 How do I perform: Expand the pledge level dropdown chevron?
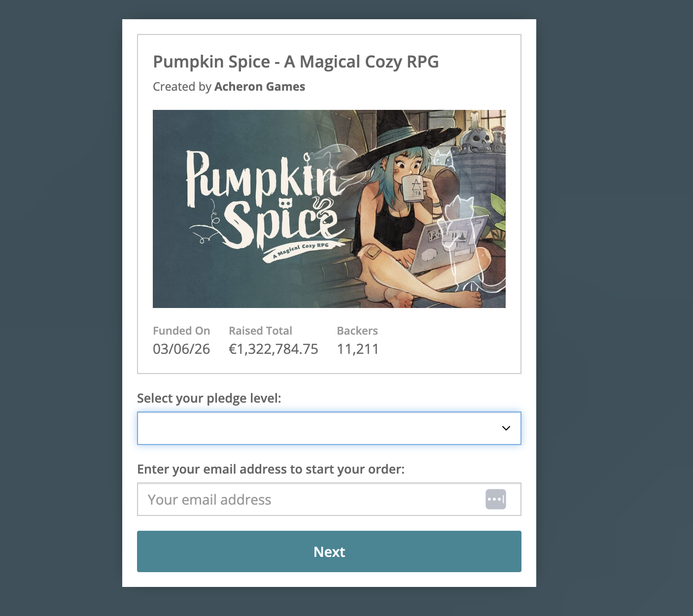tap(506, 428)
